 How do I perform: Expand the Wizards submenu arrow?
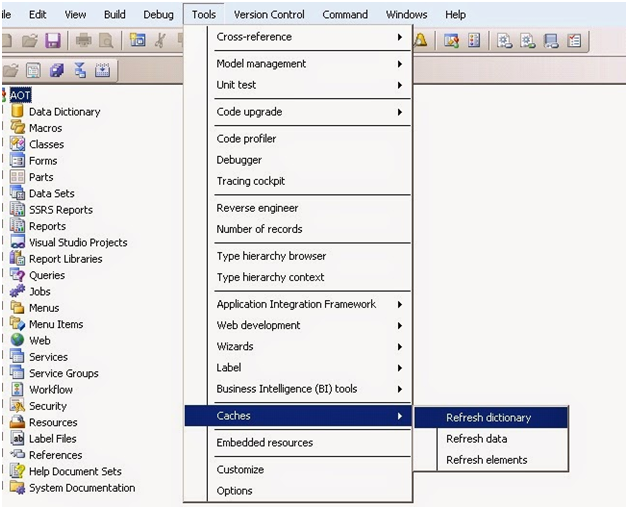[x=399, y=347]
